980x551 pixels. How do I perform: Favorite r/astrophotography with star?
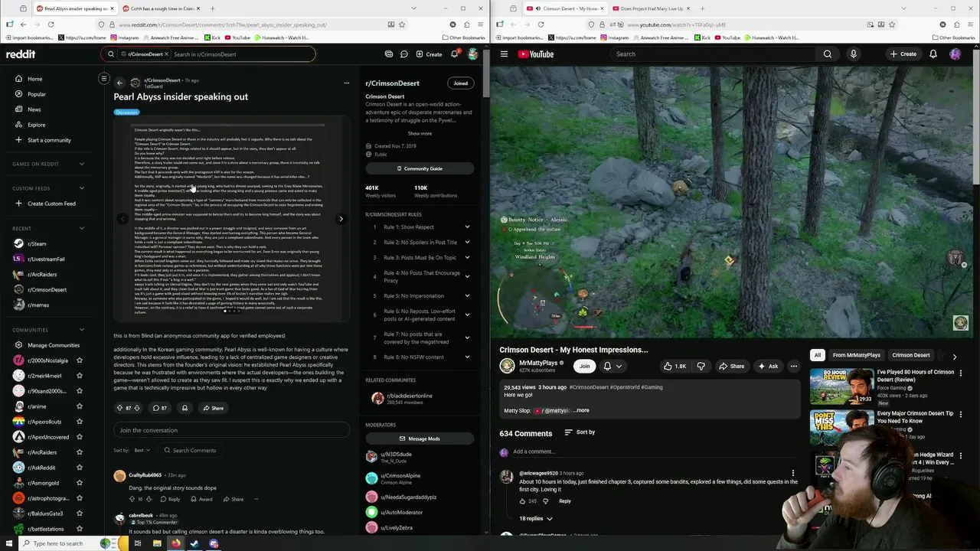[x=79, y=498]
